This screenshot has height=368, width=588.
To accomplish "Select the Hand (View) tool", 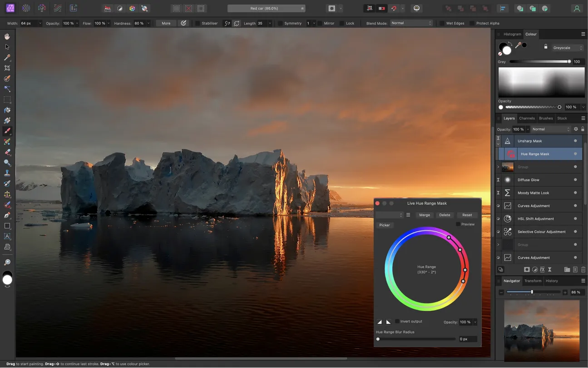I will coord(7,36).
